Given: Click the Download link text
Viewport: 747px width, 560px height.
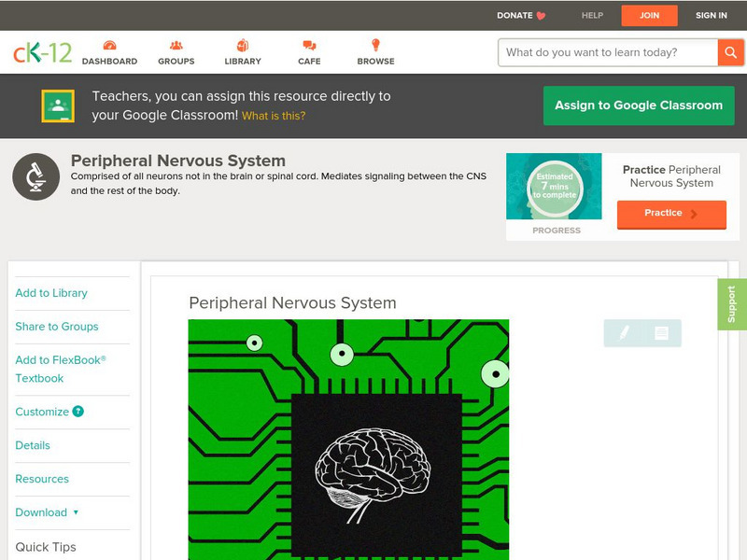Looking at the screenshot, I should pos(41,512).
